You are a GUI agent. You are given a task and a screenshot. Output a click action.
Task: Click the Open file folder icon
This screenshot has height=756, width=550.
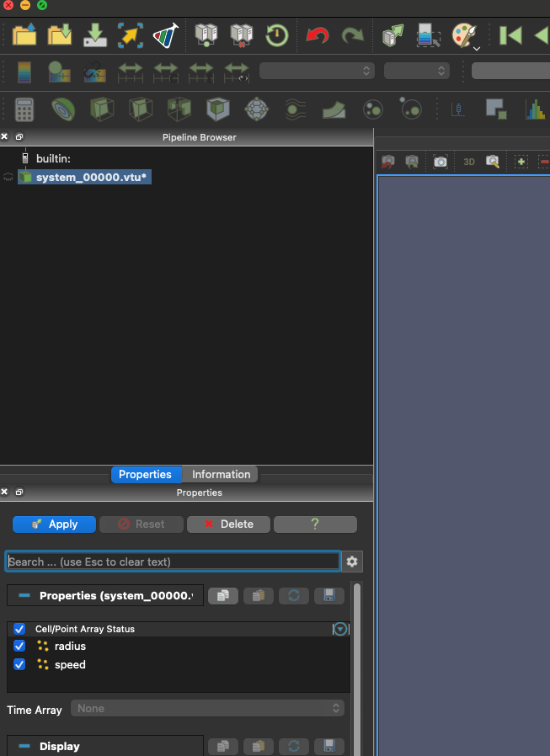pos(24,35)
